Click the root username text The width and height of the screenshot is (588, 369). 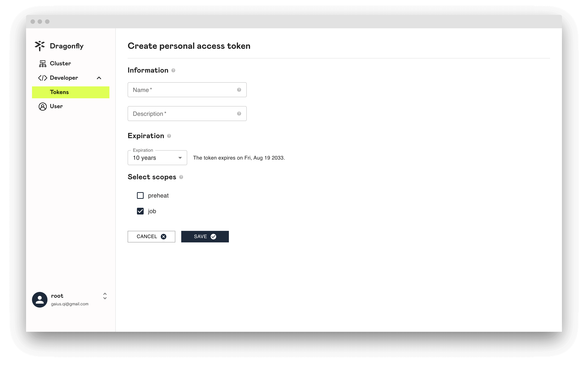point(57,296)
